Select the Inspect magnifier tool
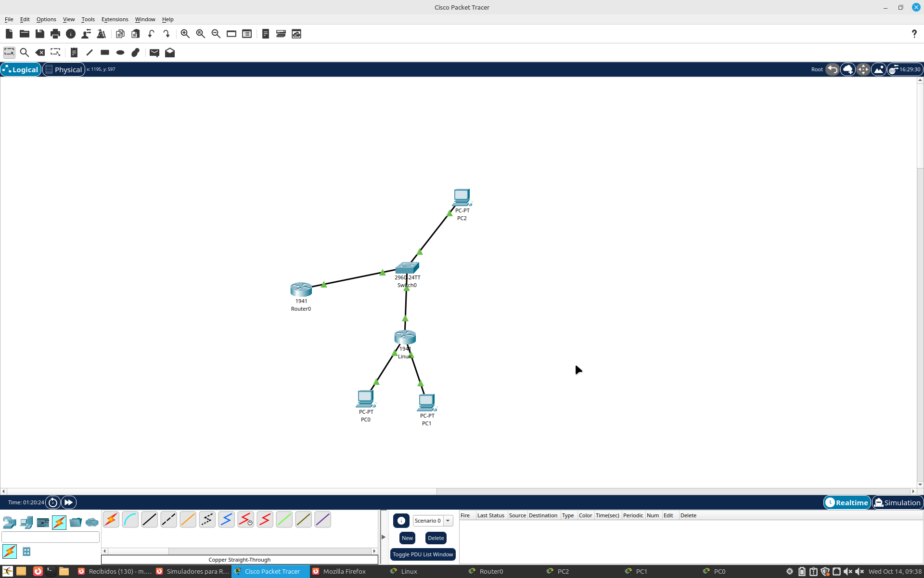924x578 pixels. (x=25, y=53)
